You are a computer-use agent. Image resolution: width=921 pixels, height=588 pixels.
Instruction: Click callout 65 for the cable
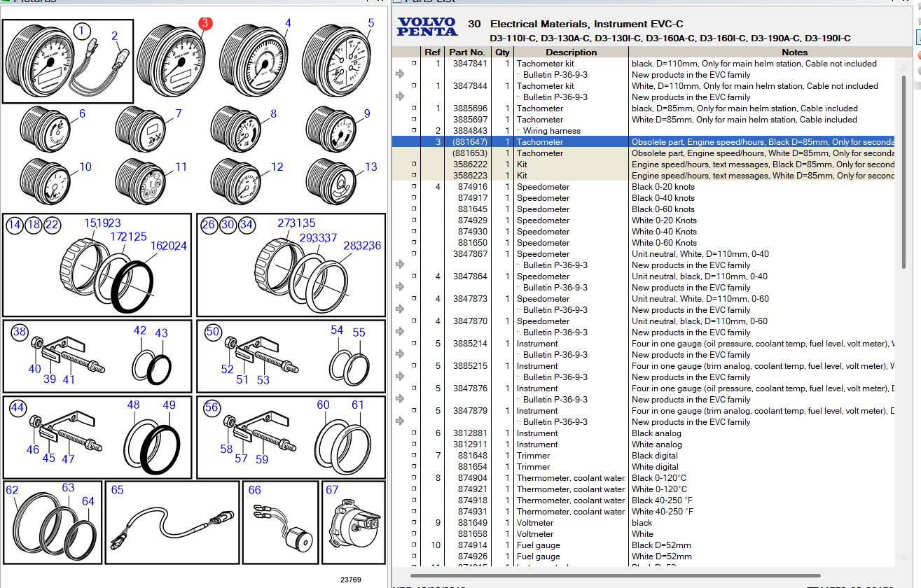click(x=117, y=490)
